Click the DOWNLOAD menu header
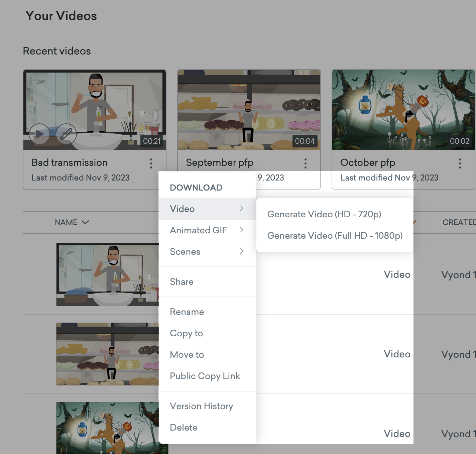 pyautogui.click(x=196, y=188)
